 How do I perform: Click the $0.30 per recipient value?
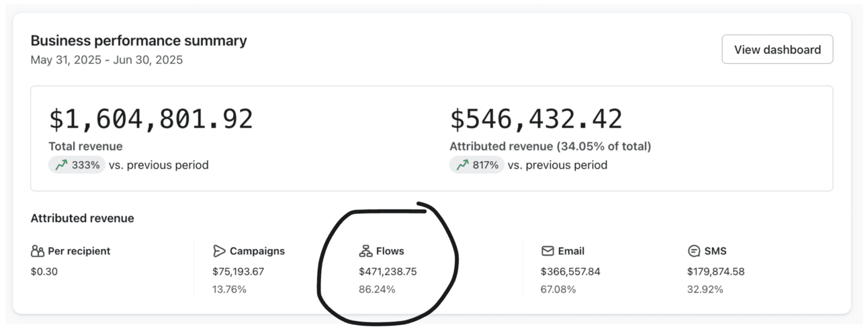pyautogui.click(x=44, y=272)
